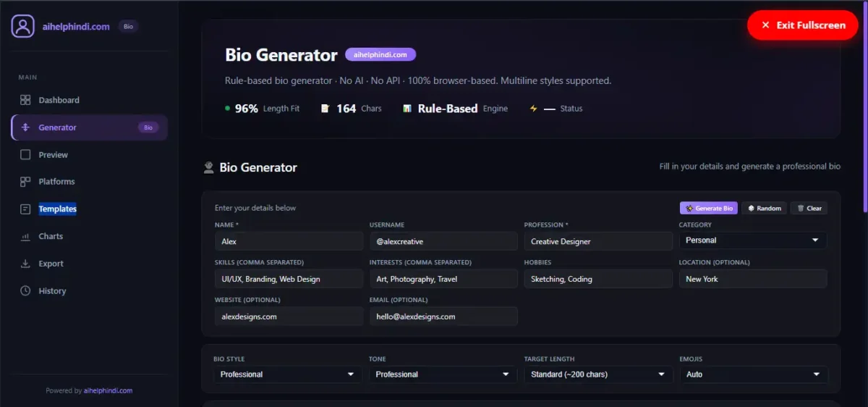
Task: Click the aihelphindi.com header badge
Action: (x=380, y=54)
